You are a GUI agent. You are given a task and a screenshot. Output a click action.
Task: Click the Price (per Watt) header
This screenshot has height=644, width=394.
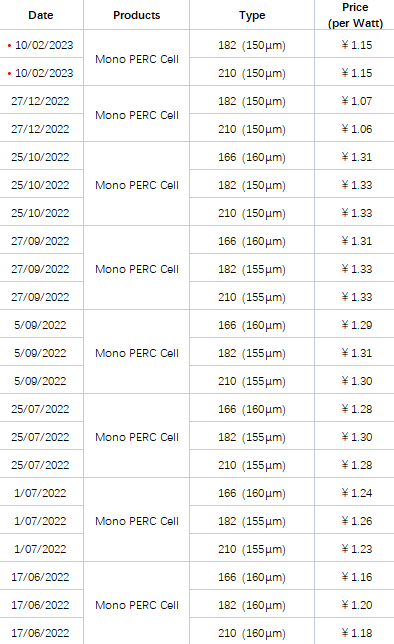pos(355,15)
